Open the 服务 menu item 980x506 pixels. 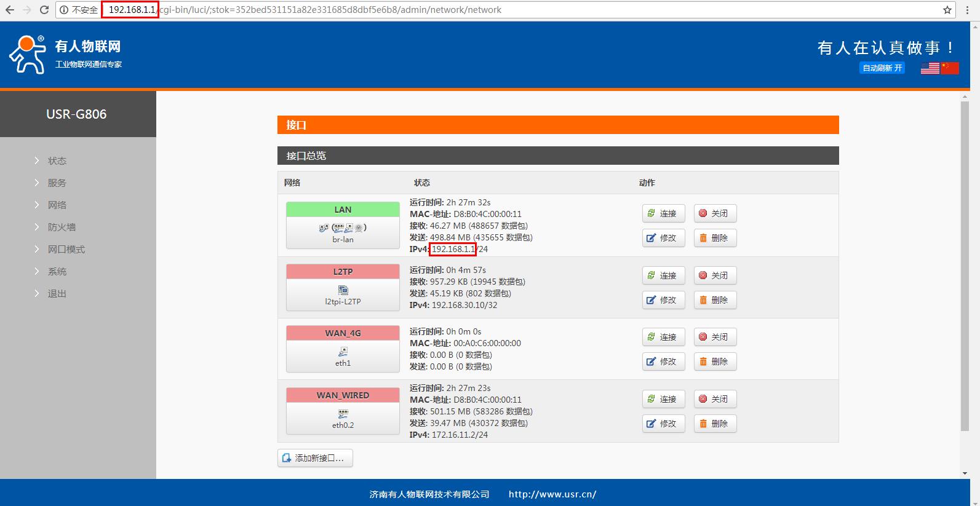click(x=57, y=183)
